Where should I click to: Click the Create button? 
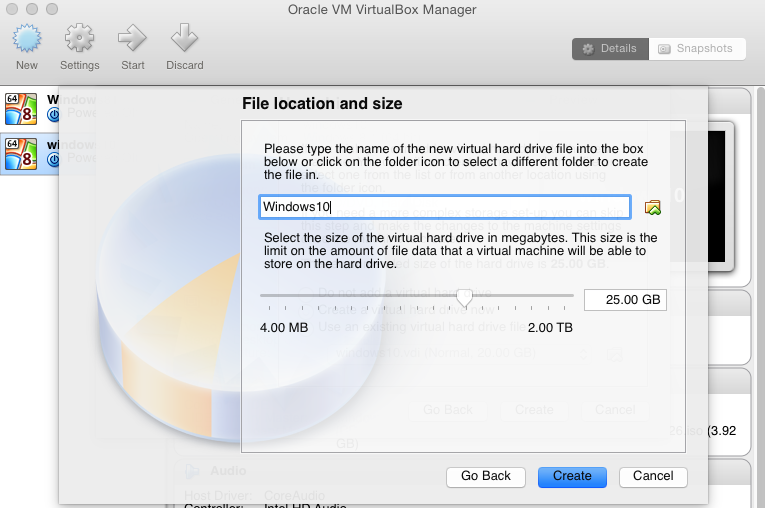[572, 476]
